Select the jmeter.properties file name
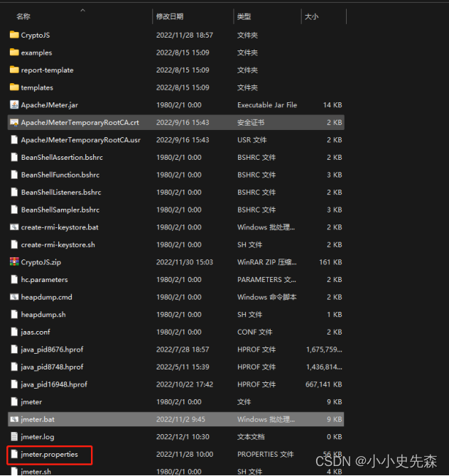The image size is (449, 476). click(x=50, y=455)
